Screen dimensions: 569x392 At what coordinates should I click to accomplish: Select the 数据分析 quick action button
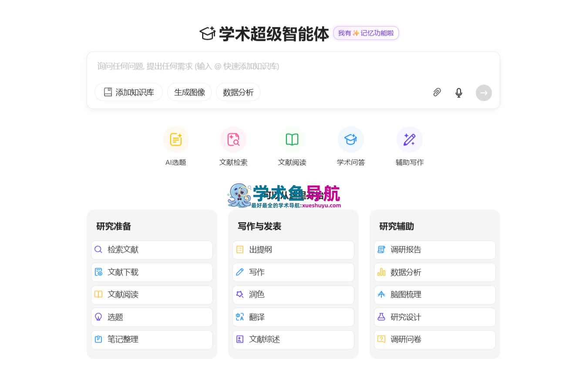tap(238, 92)
